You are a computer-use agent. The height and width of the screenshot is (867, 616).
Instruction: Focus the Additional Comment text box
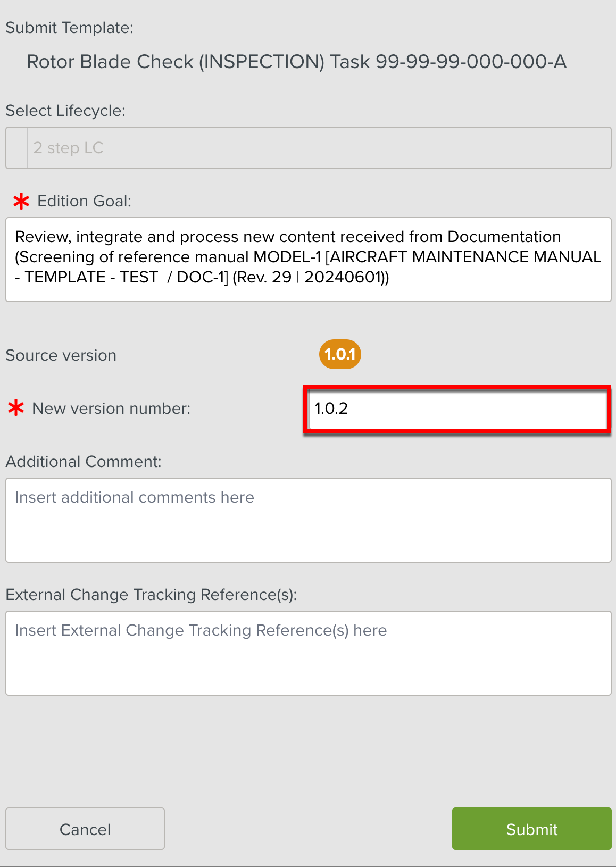[308, 520]
